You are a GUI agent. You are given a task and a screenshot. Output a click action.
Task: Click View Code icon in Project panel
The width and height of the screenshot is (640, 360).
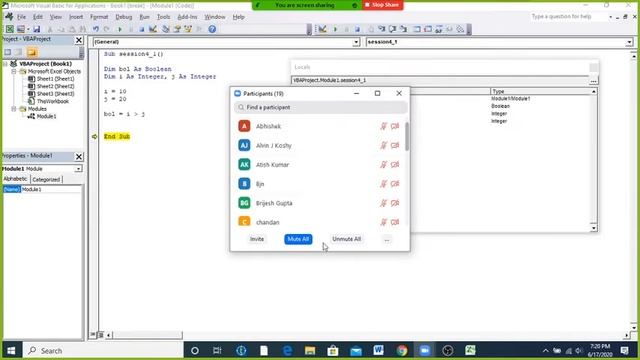click(x=8, y=52)
